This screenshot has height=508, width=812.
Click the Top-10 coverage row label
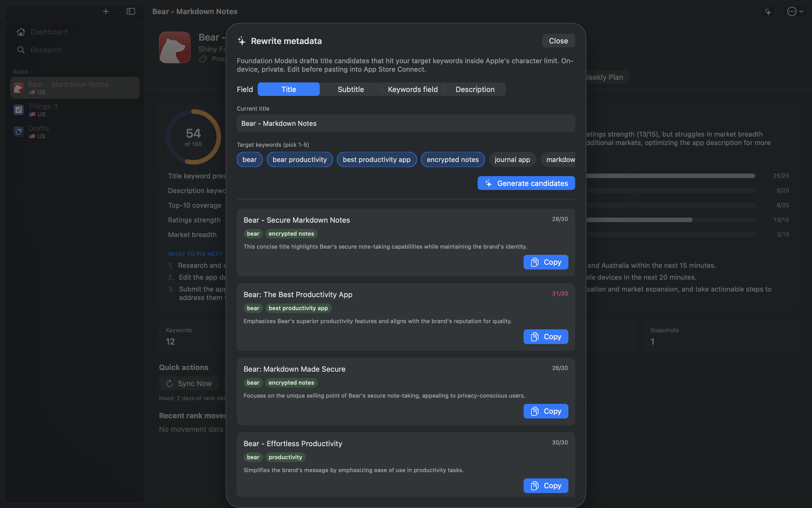tap(195, 205)
